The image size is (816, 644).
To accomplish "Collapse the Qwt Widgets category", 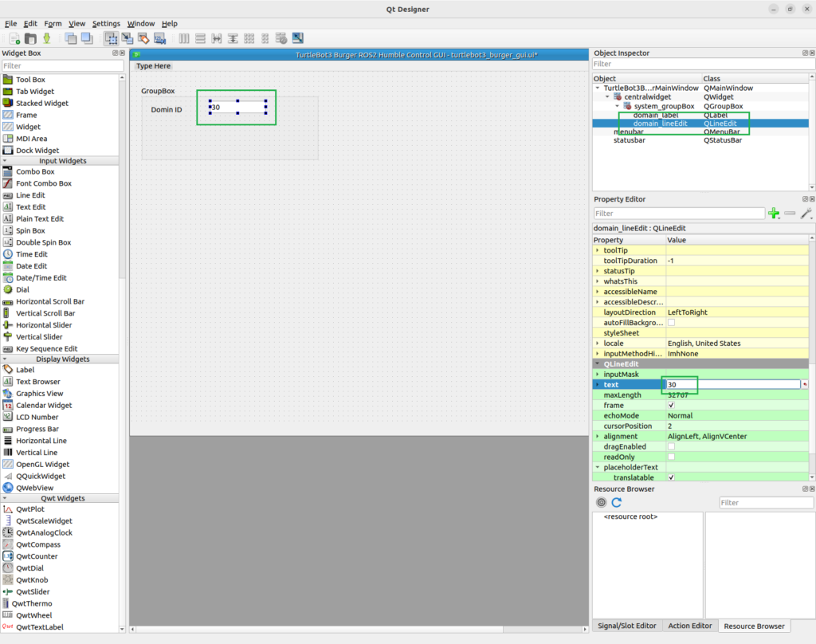I will tap(6, 498).
